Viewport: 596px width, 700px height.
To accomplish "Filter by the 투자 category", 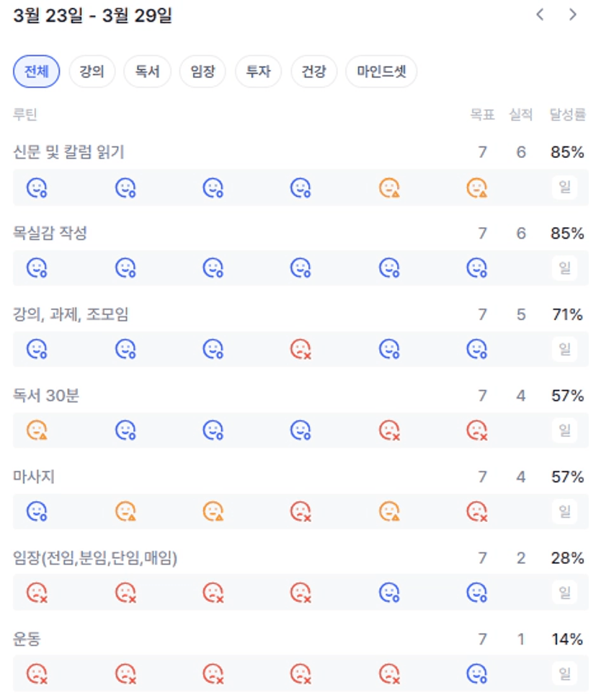I will tap(258, 71).
